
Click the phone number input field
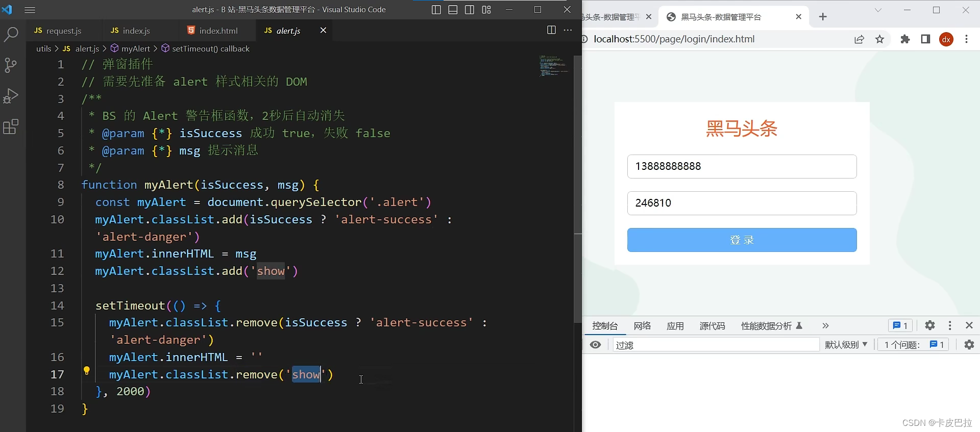742,166
